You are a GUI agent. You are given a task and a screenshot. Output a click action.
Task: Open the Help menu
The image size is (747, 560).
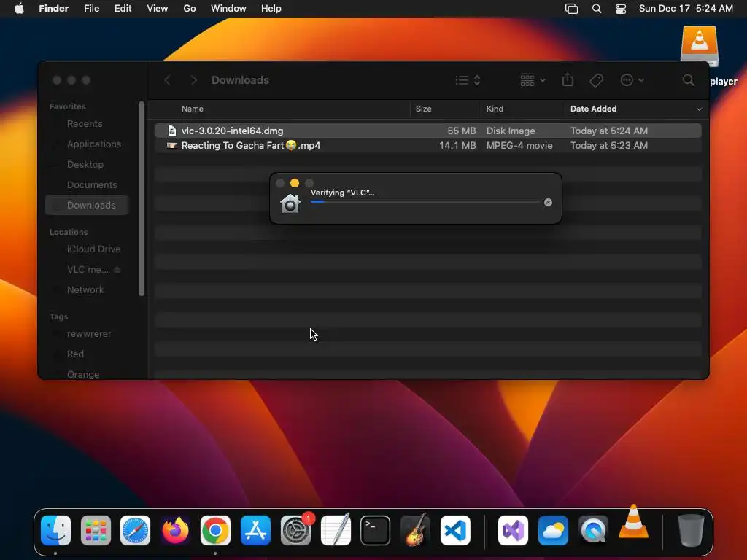271,9
